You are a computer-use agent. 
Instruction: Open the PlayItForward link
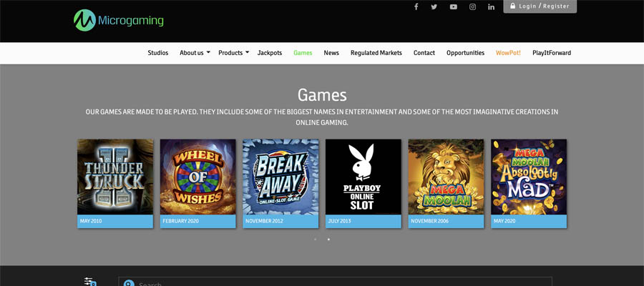tap(552, 53)
